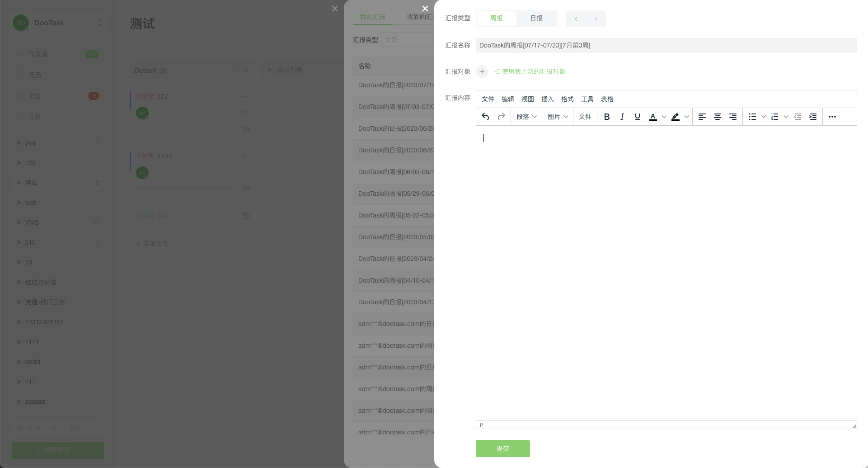Image resolution: width=868 pixels, height=468 pixels.
Task: Open text color picker dropdown arrow
Action: point(664,117)
